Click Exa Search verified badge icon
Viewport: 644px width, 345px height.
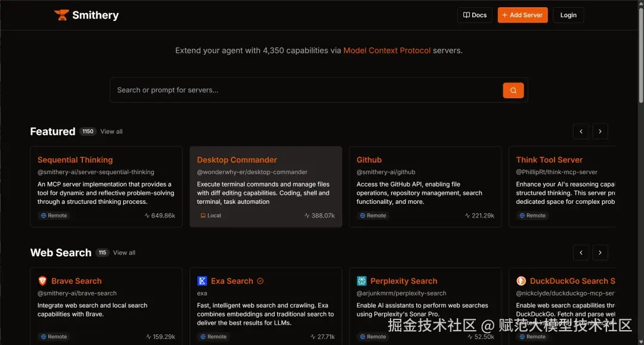tap(260, 281)
